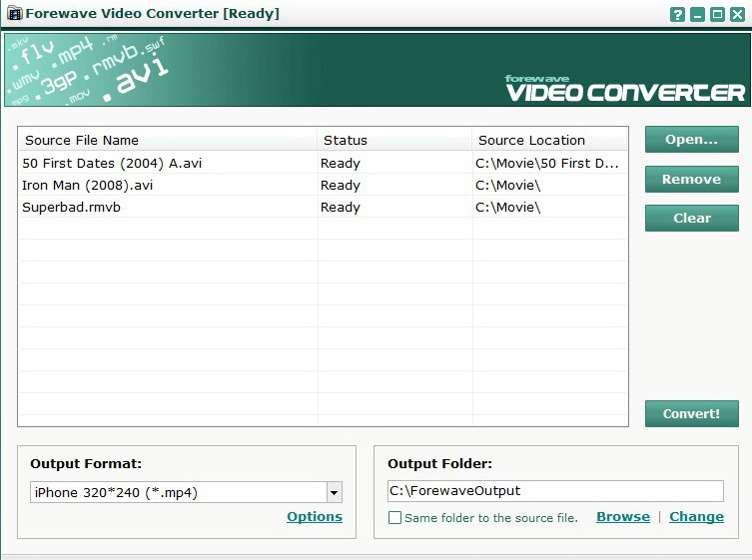
Task: Click the film icon in title bar
Action: 15,13
